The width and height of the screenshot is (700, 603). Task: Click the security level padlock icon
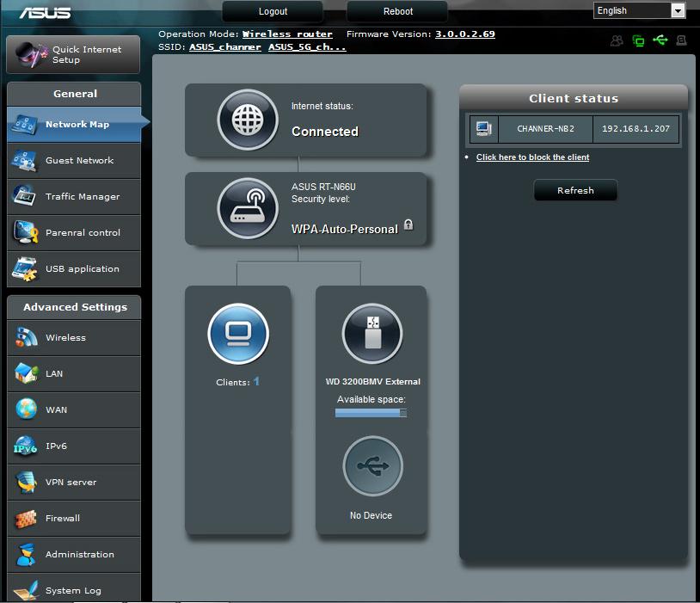pyautogui.click(x=408, y=225)
